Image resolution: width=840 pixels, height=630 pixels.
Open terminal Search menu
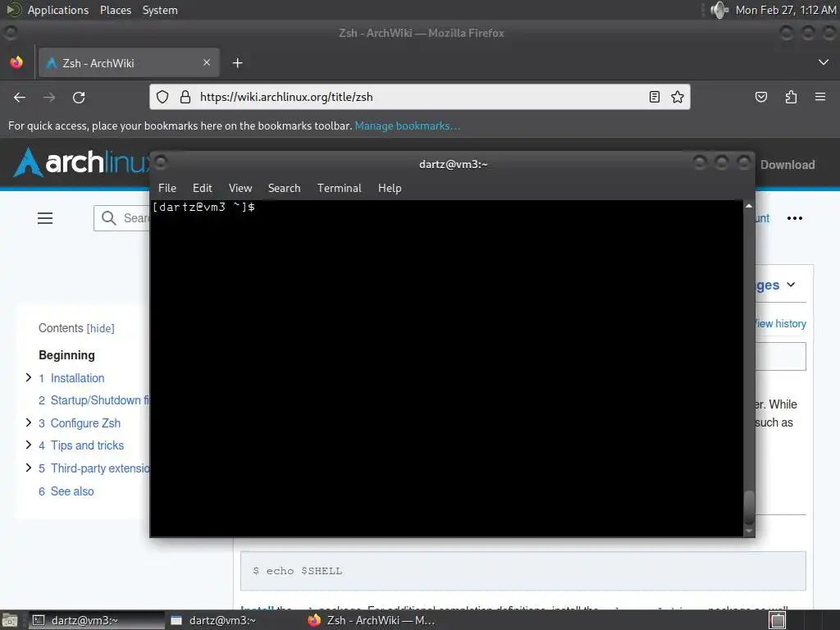click(284, 188)
